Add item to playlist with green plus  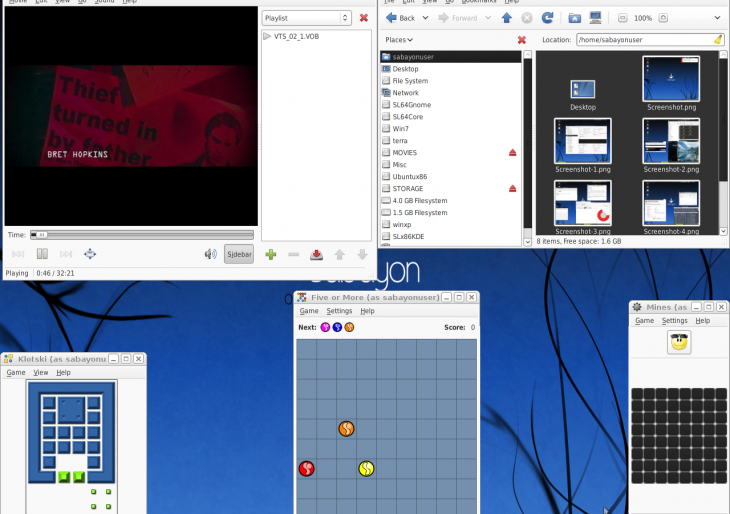271,254
